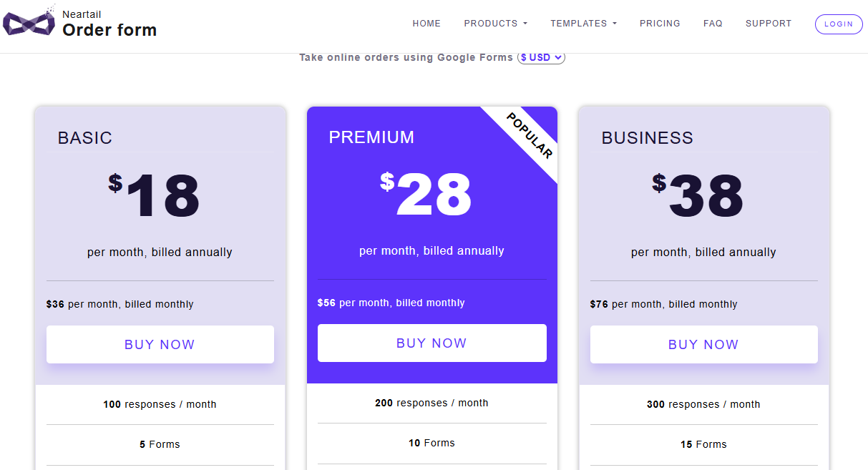This screenshot has width=868, height=470.
Task: Click BUY NOW on Basic plan
Action: coord(160,344)
